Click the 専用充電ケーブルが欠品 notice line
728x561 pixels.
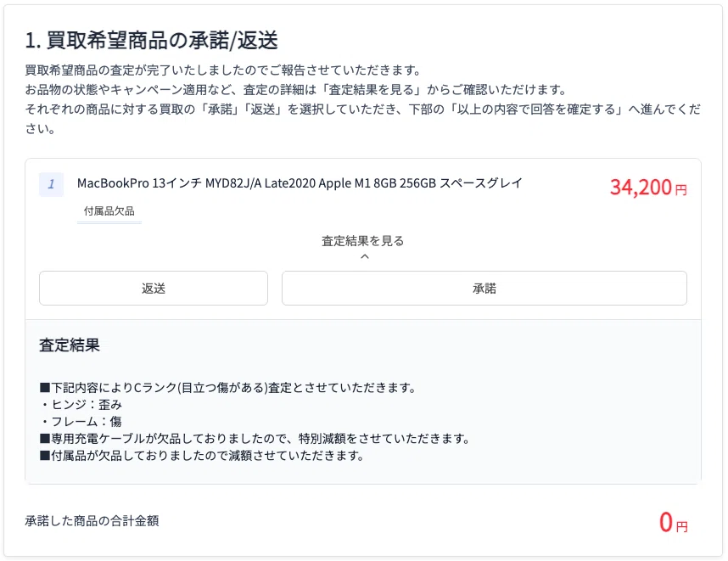coord(255,438)
